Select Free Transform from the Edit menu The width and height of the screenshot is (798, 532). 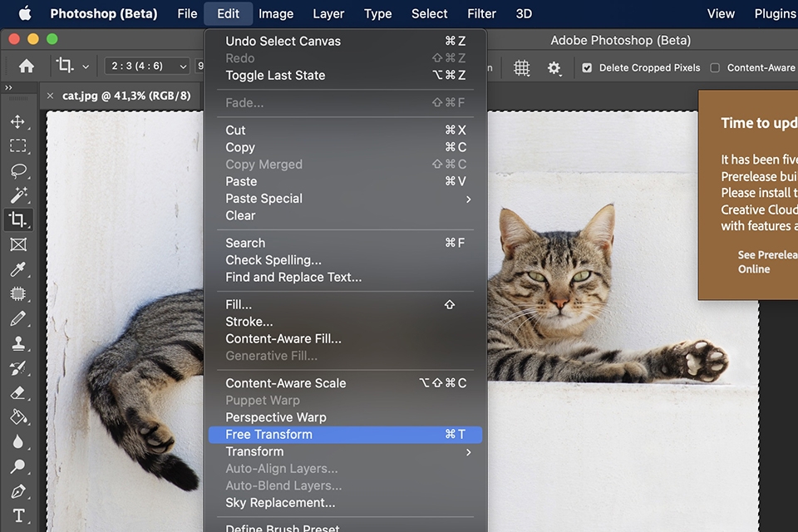(268, 434)
